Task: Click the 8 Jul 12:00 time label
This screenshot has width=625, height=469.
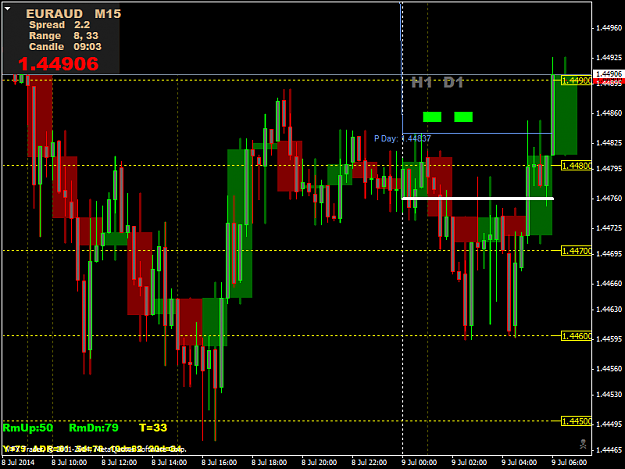Action: pyautogui.click(x=119, y=462)
